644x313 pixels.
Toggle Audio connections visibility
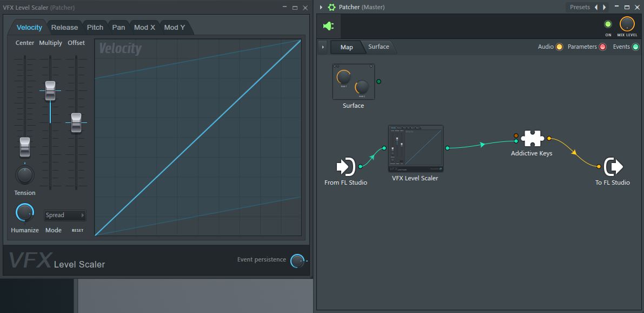559,47
